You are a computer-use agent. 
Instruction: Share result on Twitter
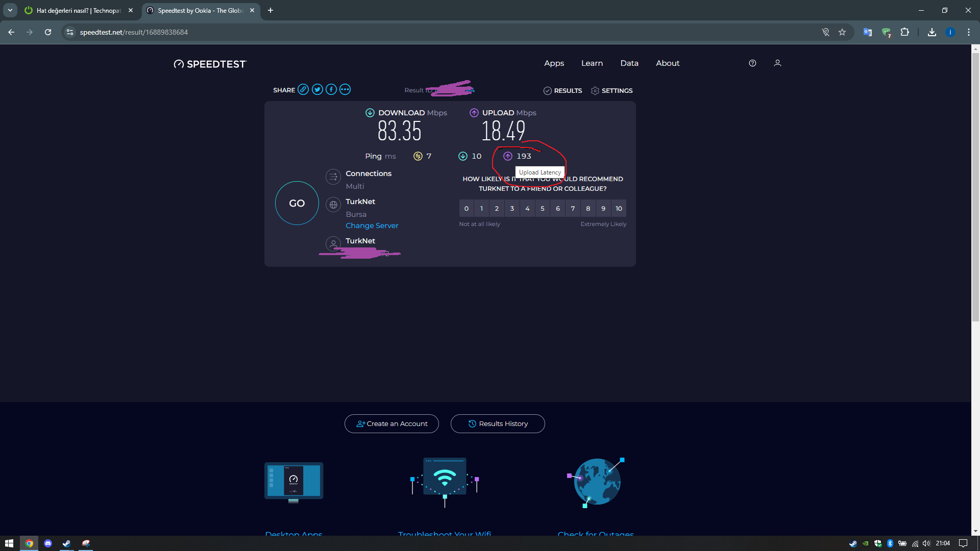(317, 90)
